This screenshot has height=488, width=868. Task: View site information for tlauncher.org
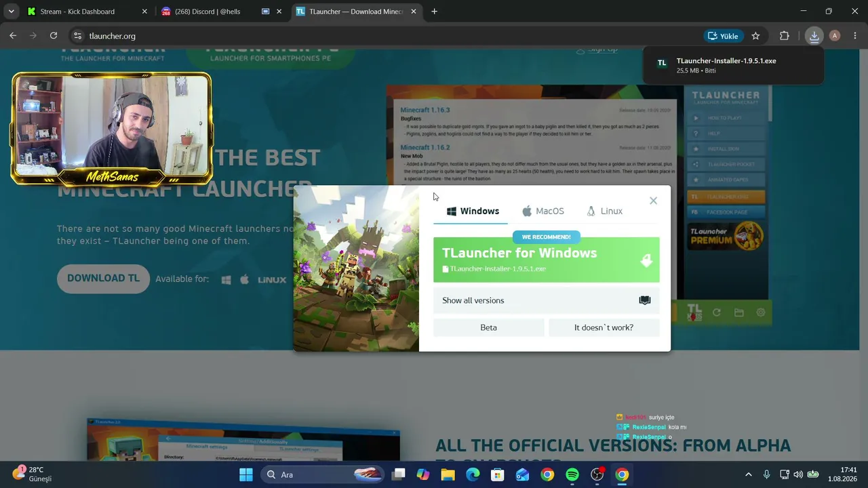pyautogui.click(x=77, y=36)
